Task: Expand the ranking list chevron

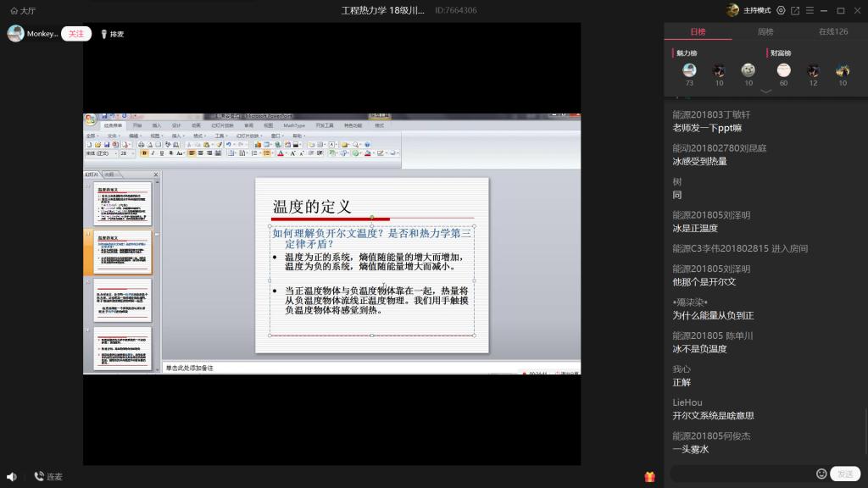Action: click(x=765, y=91)
